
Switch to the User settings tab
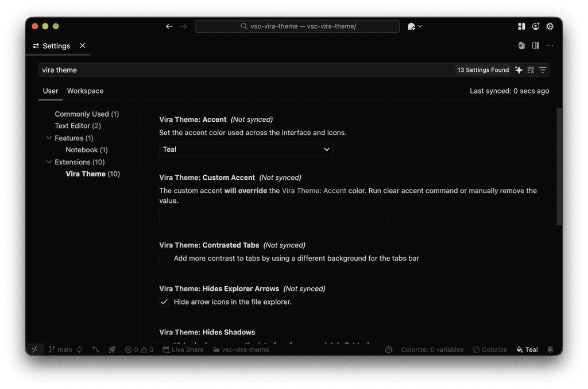pos(51,91)
